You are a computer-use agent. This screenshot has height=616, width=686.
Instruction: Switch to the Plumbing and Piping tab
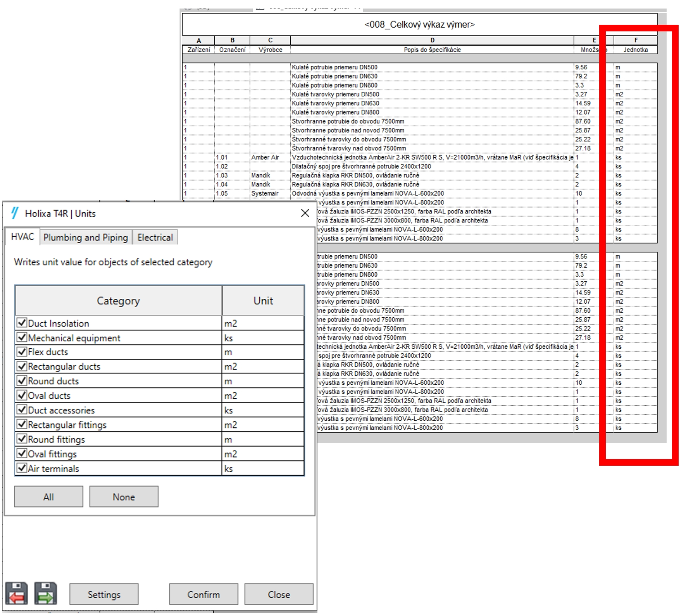pos(86,237)
